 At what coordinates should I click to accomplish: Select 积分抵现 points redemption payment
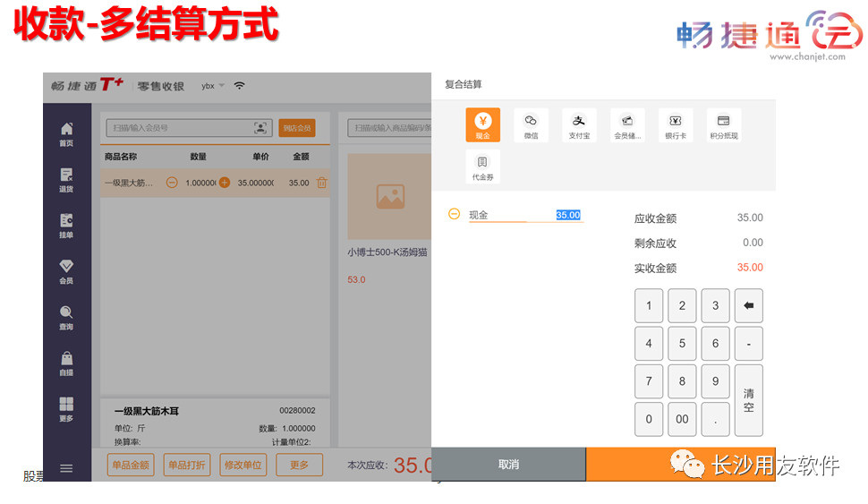tap(724, 125)
